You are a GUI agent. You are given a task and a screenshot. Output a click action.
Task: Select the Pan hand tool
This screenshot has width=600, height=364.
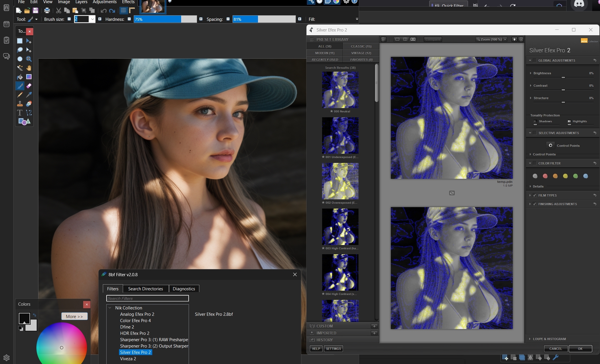tap(29, 68)
